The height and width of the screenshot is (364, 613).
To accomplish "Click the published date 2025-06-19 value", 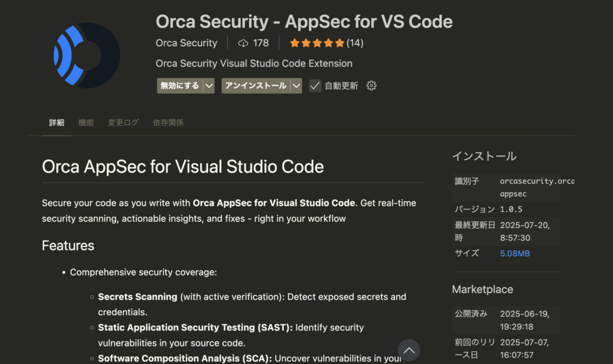I will point(525,320).
